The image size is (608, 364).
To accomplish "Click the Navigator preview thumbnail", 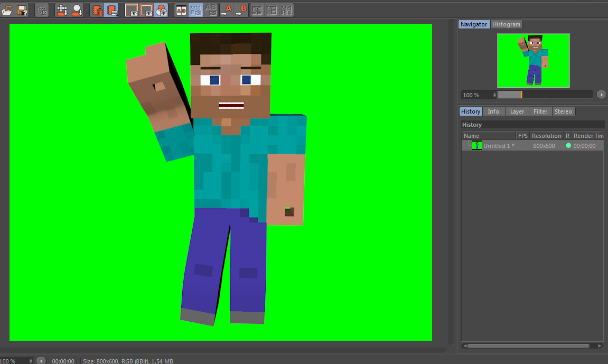I will 533,60.
